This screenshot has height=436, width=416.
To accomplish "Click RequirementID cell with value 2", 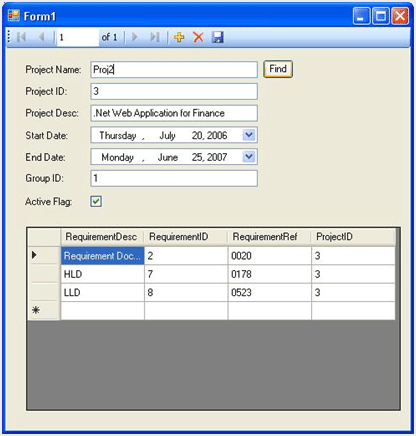I will (186, 256).
